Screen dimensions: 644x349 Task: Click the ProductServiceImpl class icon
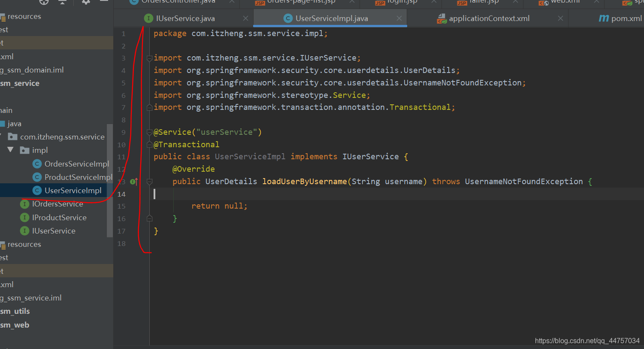coord(37,177)
